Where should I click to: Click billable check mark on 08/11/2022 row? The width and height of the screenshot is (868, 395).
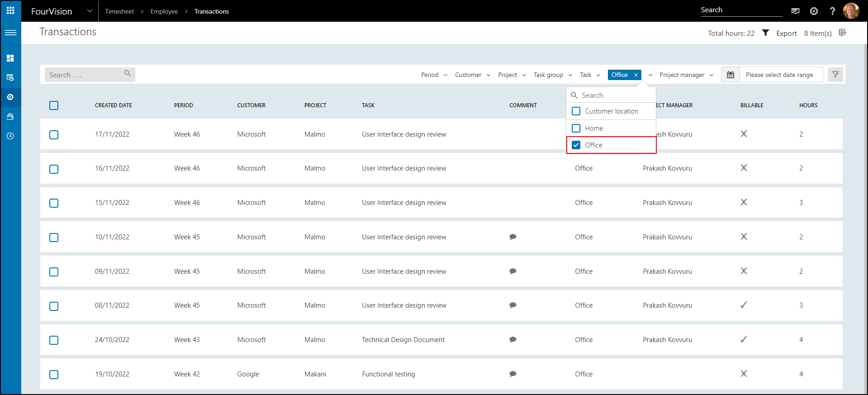click(744, 305)
